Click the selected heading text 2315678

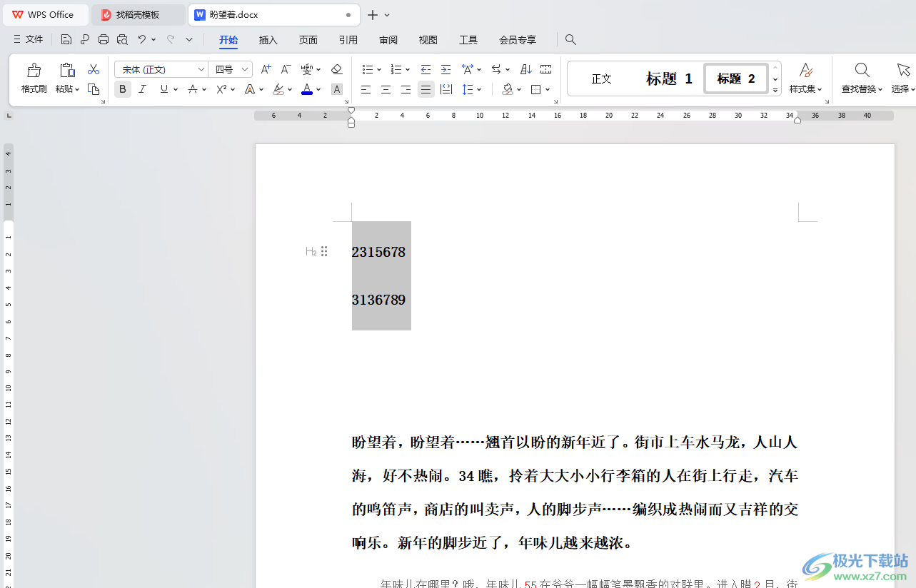[378, 252]
